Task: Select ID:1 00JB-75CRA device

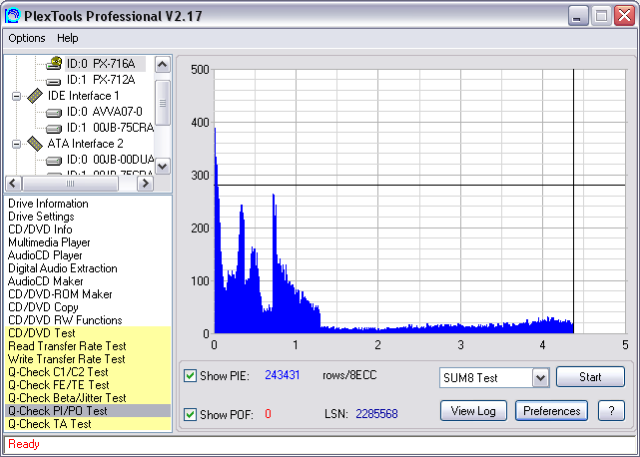Action: (110, 128)
